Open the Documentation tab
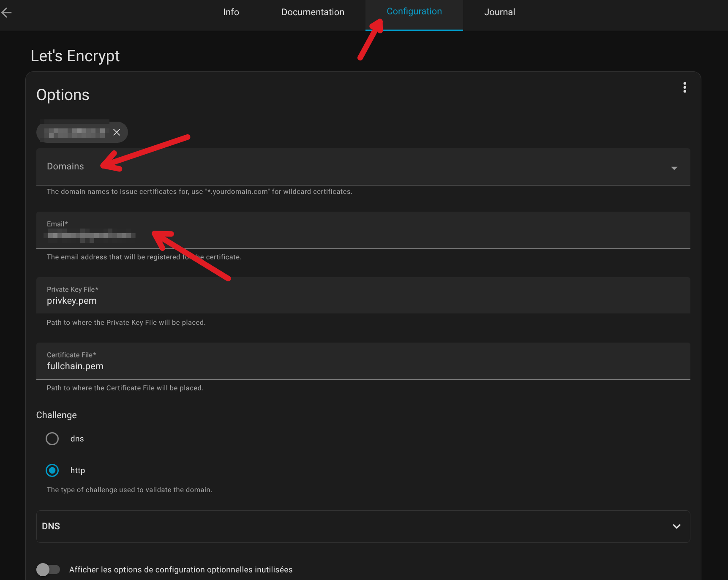The image size is (728, 580). pos(313,12)
